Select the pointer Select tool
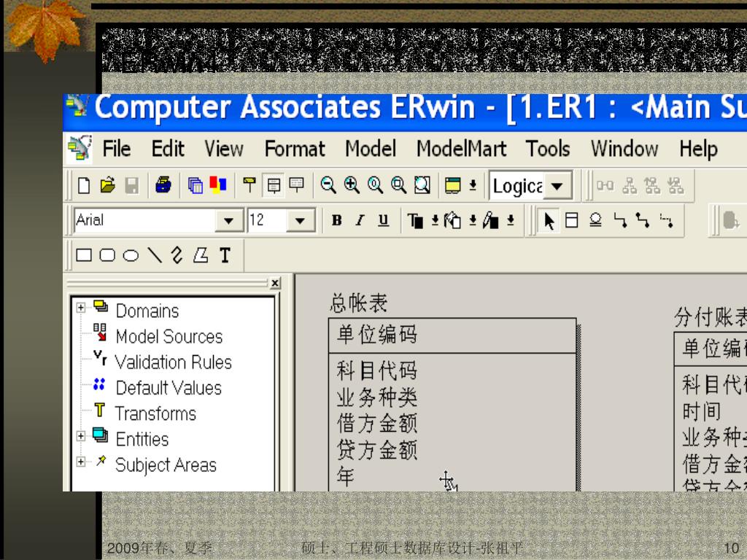The image size is (747, 560). [x=549, y=221]
